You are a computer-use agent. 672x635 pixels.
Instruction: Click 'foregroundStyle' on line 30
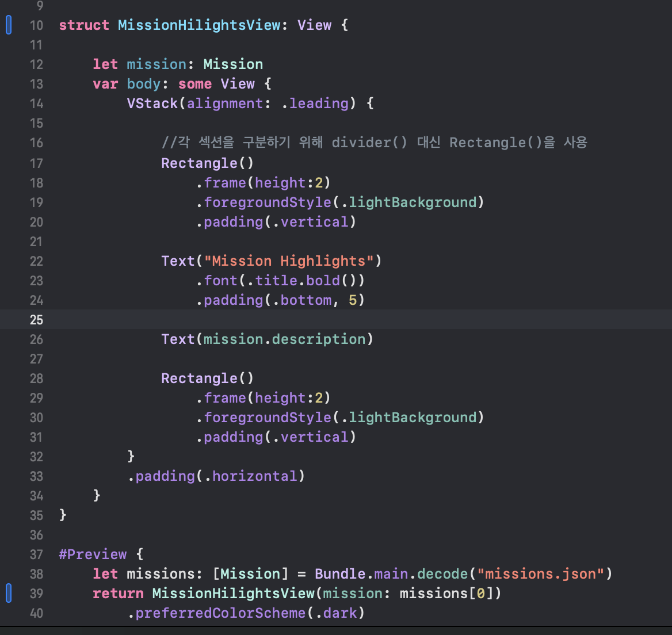coord(268,418)
